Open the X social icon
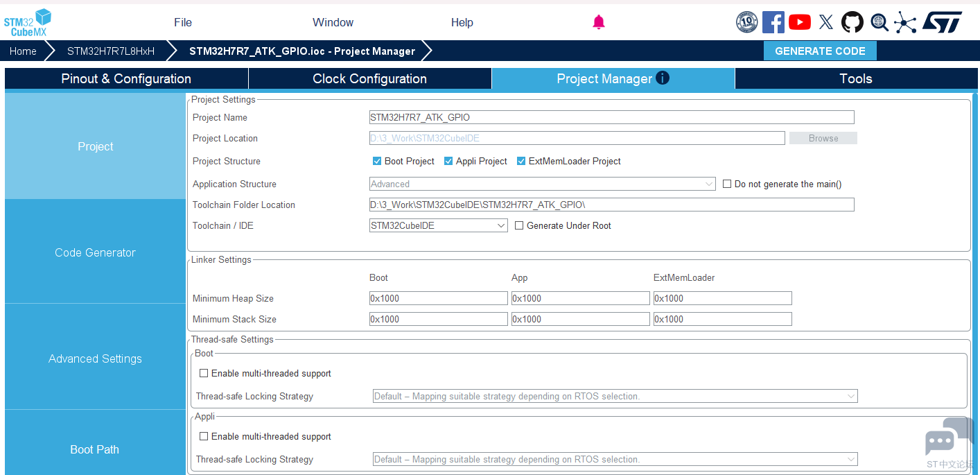The height and width of the screenshot is (475, 980). [x=825, y=22]
